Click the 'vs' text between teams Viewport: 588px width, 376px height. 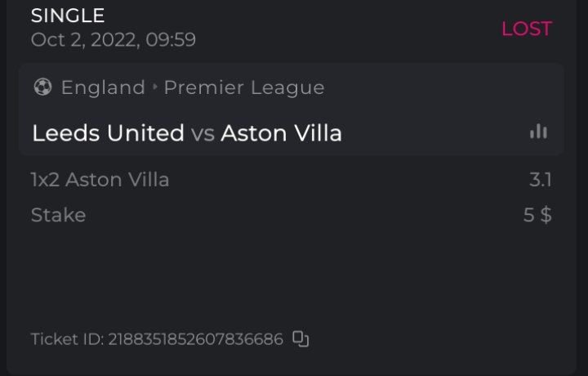(x=203, y=133)
